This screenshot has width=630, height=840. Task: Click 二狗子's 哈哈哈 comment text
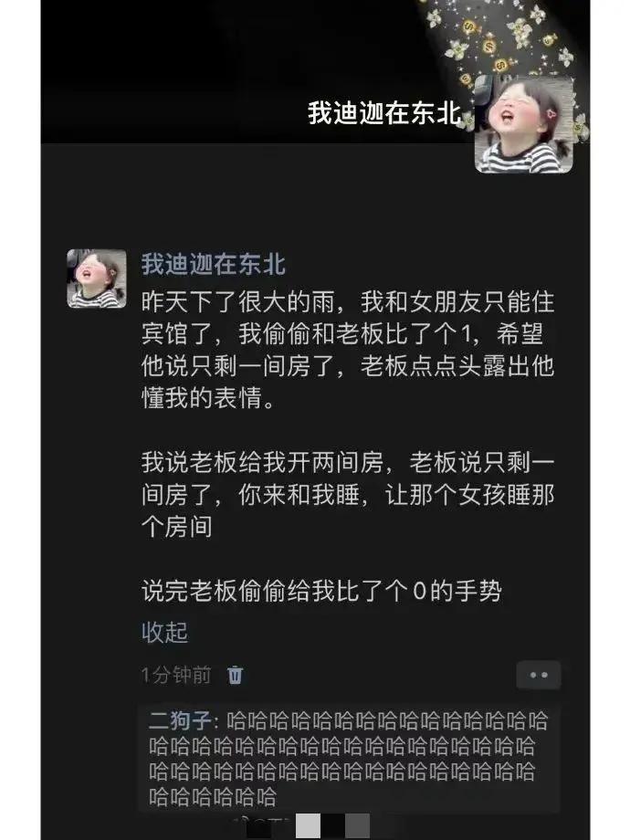coord(348,759)
